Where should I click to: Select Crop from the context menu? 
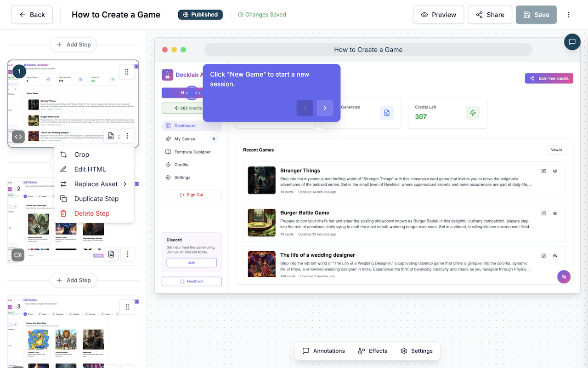[x=82, y=154]
